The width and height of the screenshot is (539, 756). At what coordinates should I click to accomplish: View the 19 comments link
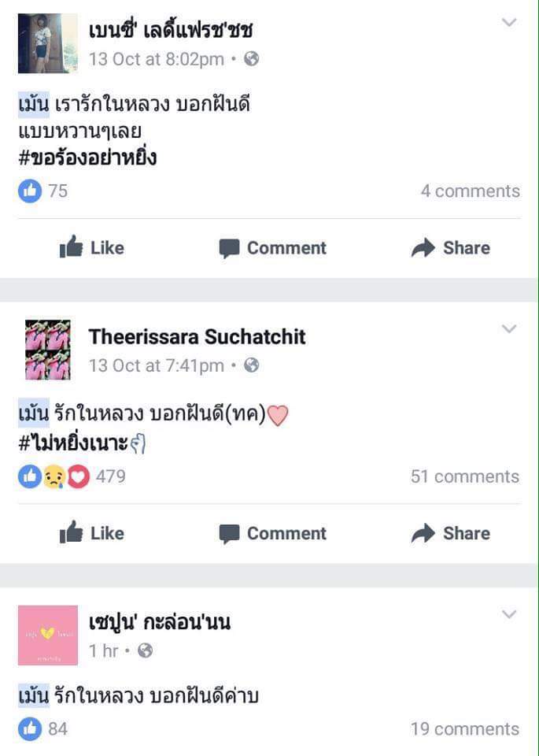coord(465,729)
